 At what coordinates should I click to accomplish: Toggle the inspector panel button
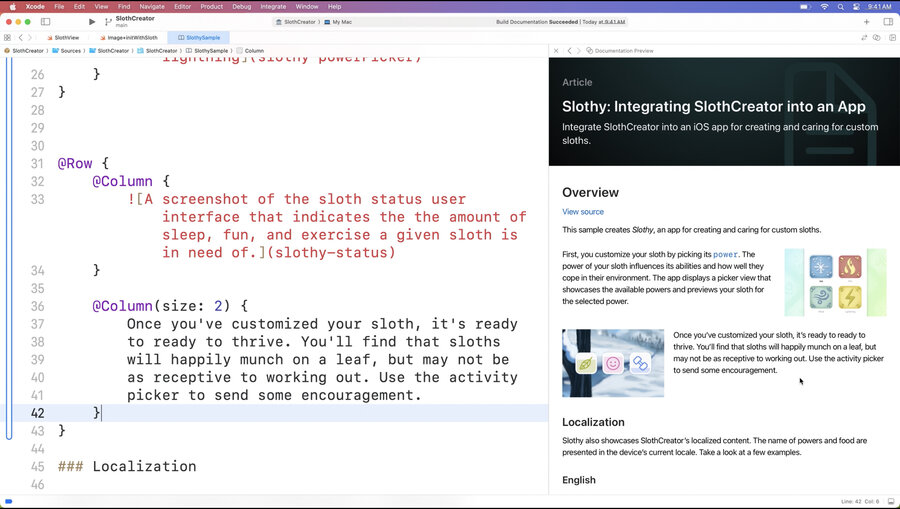coord(888,22)
